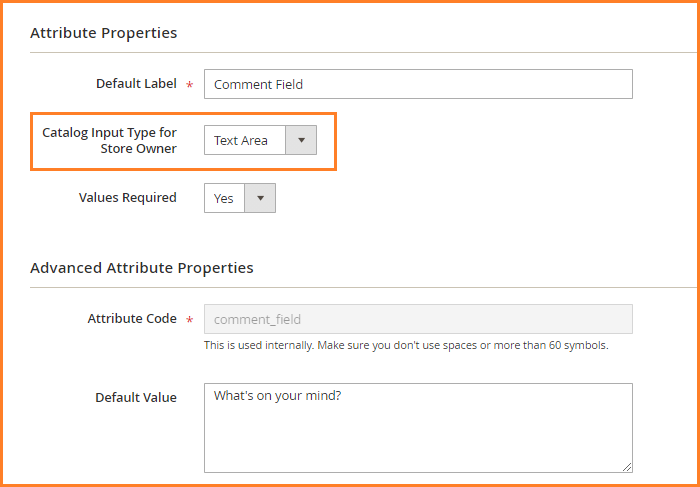This screenshot has width=700, height=487.
Task: Click the textarea resize handle corner
Action: (627, 467)
